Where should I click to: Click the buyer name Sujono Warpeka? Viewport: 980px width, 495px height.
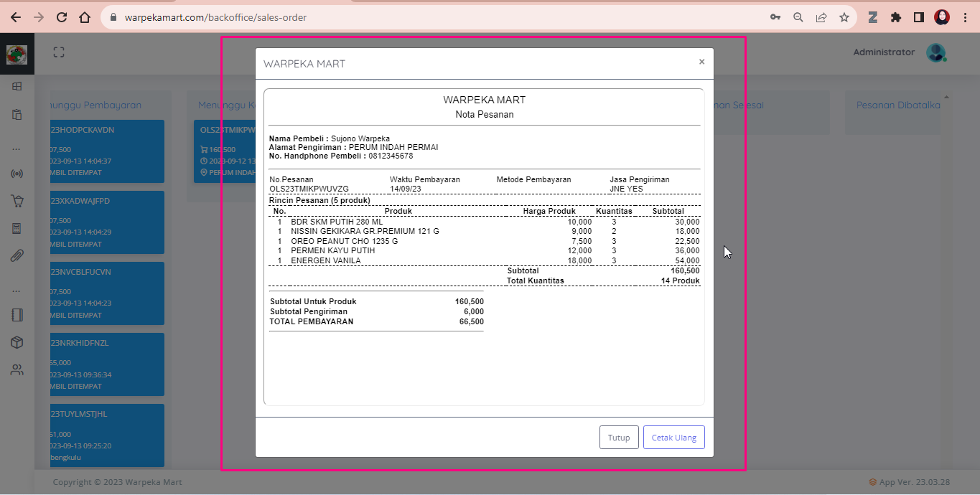[x=360, y=138]
